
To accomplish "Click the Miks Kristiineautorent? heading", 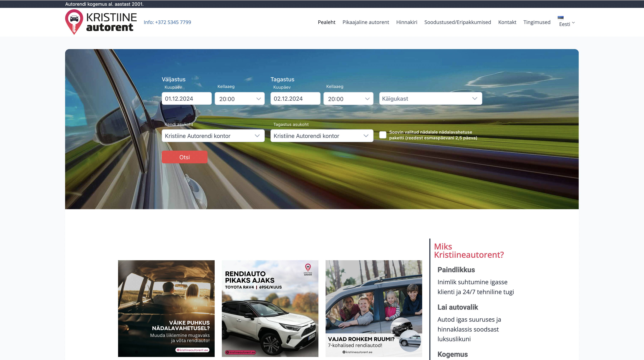I will pos(469,251).
